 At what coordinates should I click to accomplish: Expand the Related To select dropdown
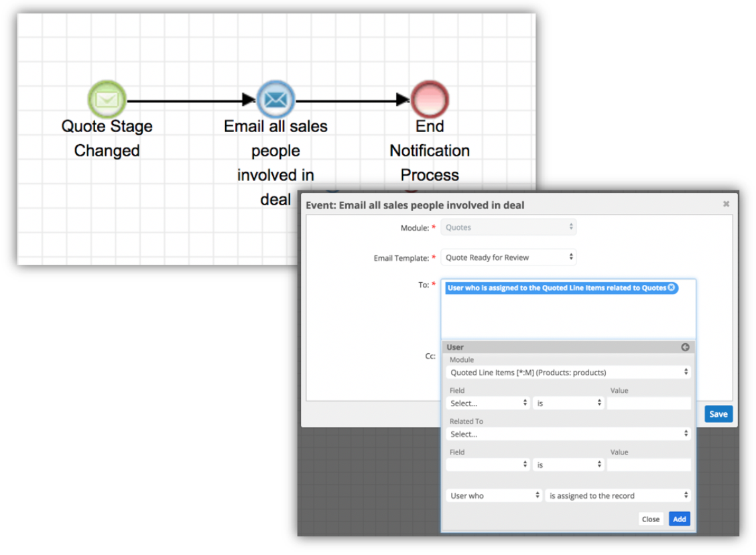(568, 434)
